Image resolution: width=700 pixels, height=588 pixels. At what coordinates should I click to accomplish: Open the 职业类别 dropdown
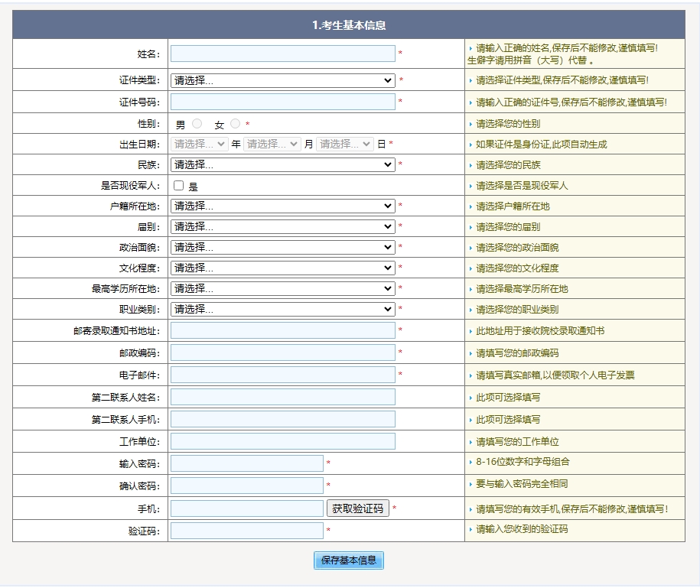click(x=283, y=310)
